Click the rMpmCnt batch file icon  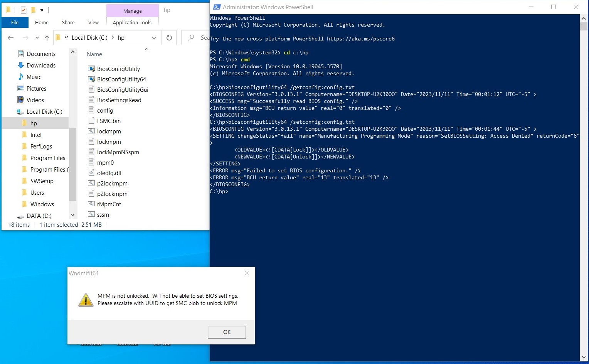(91, 204)
